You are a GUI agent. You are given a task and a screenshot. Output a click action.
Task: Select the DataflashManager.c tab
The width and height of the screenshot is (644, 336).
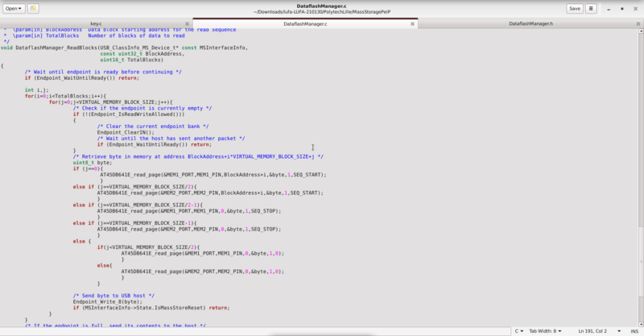tap(305, 24)
